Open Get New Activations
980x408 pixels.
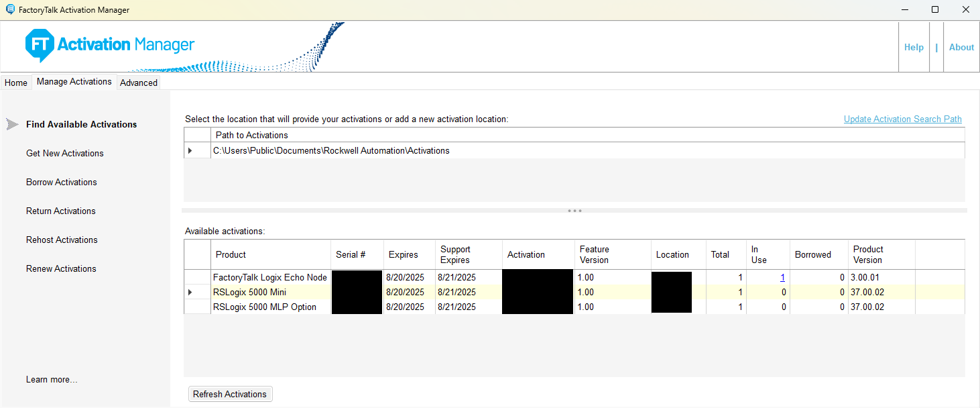(65, 153)
